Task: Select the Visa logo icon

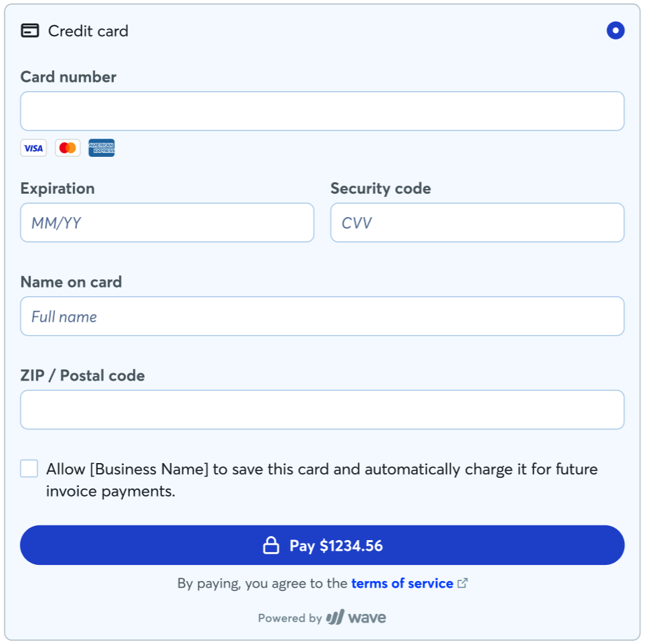Action: (33, 147)
